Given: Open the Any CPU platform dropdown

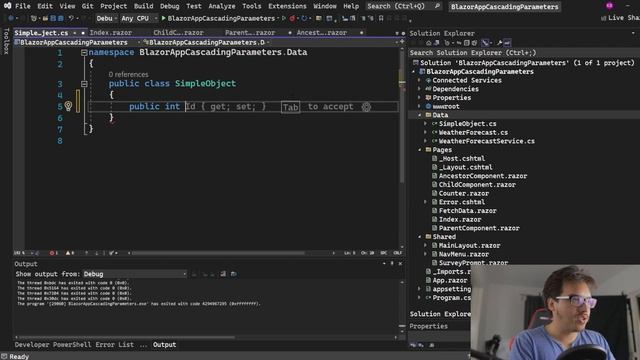Looking at the screenshot, I should [139, 18].
